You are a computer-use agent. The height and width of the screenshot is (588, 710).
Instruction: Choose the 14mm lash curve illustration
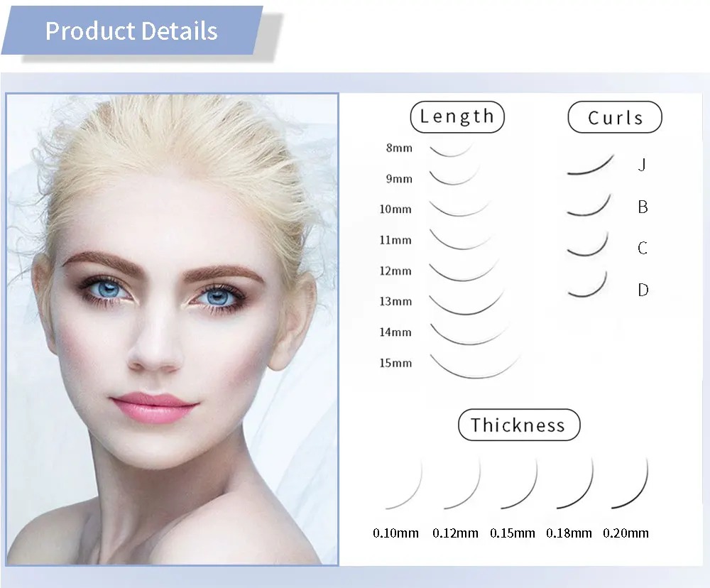click(470, 334)
